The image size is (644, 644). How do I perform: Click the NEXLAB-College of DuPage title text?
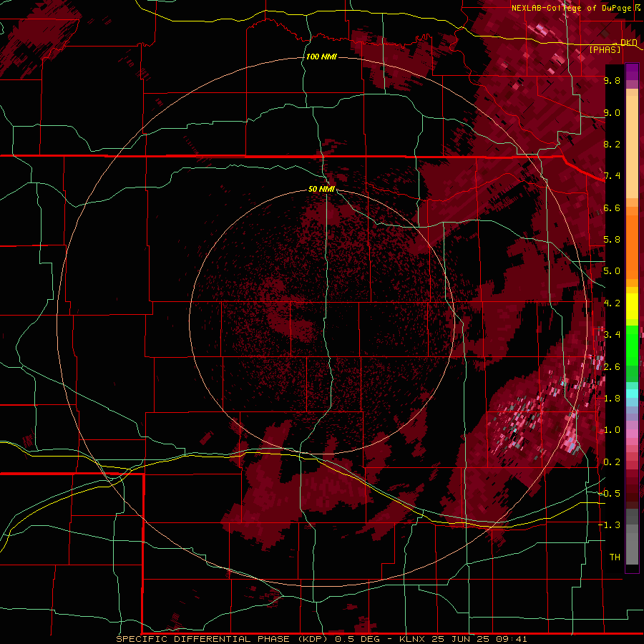point(572,8)
